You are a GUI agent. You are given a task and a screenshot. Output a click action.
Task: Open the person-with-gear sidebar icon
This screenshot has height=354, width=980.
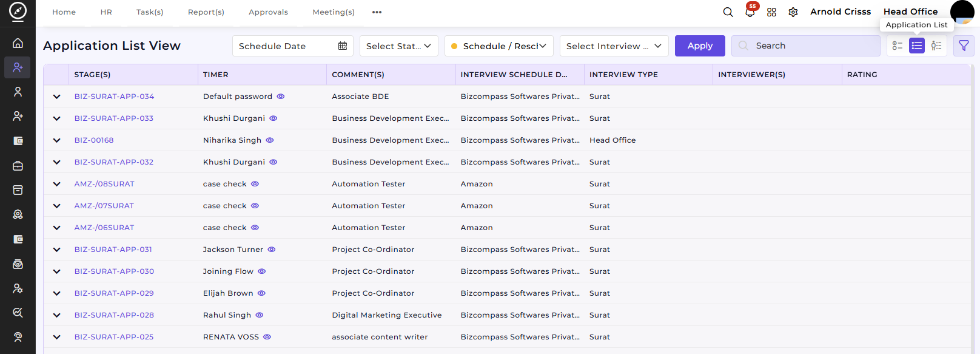click(18, 288)
